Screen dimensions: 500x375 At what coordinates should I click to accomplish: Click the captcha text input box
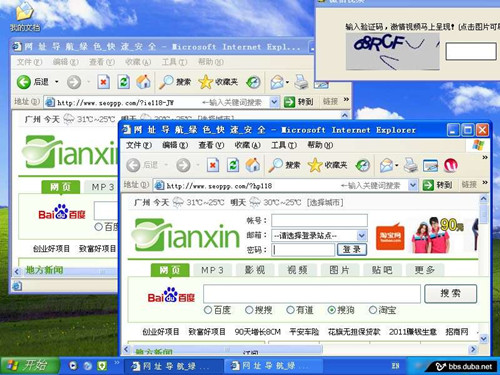[x=471, y=51]
